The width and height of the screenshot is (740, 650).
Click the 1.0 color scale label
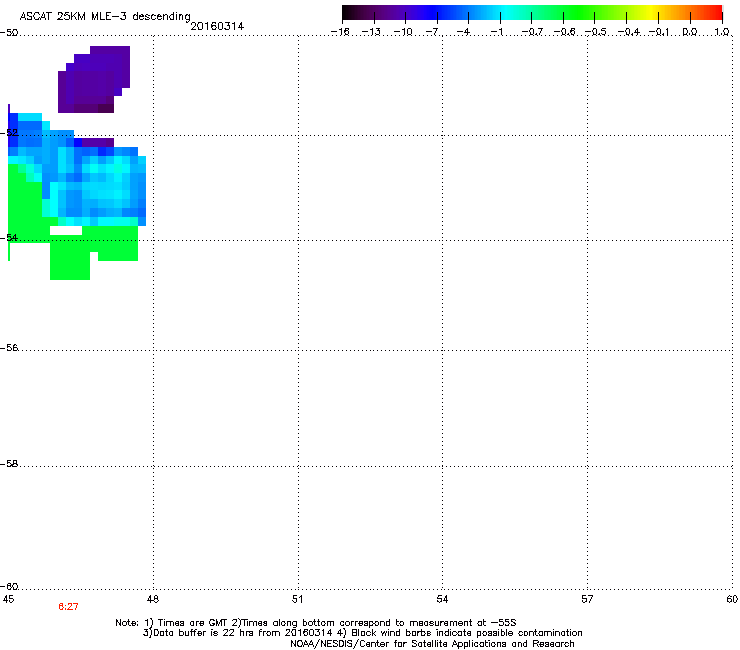pyautogui.click(x=722, y=32)
